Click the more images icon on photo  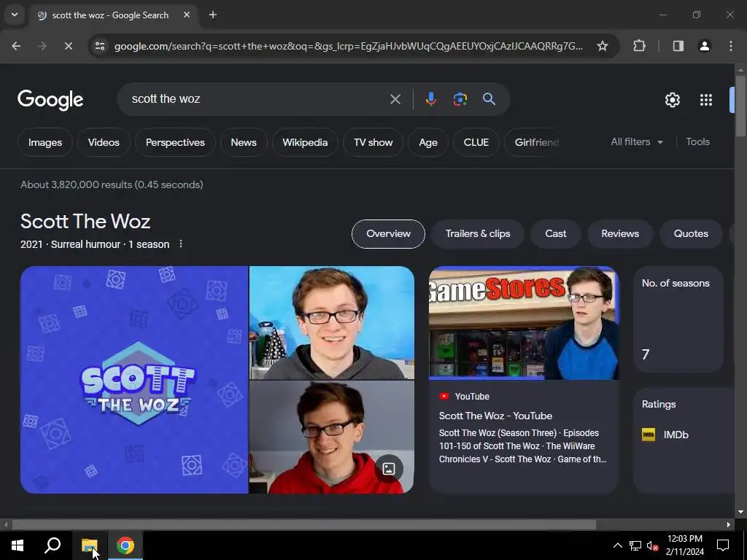click(389, 469)
